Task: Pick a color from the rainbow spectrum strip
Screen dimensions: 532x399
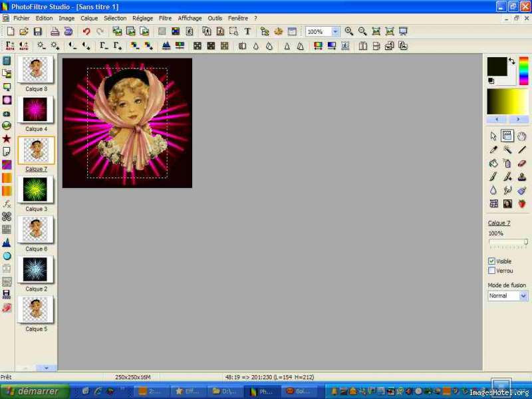Action: pyautogui.click(x=523, y=71)
